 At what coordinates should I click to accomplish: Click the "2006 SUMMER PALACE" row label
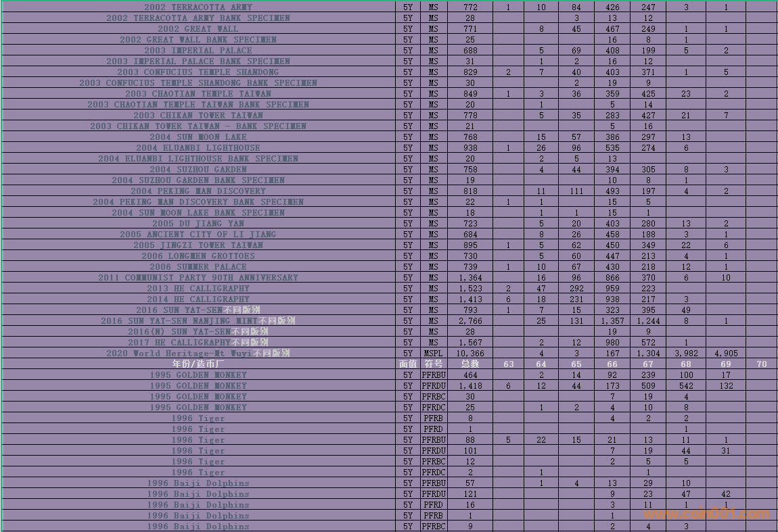point(198,266)
